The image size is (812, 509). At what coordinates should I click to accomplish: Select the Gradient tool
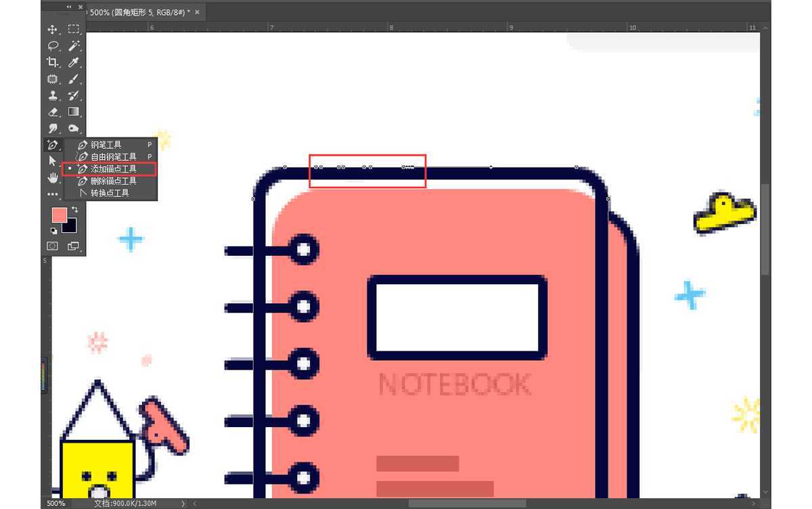click(74, 112)
